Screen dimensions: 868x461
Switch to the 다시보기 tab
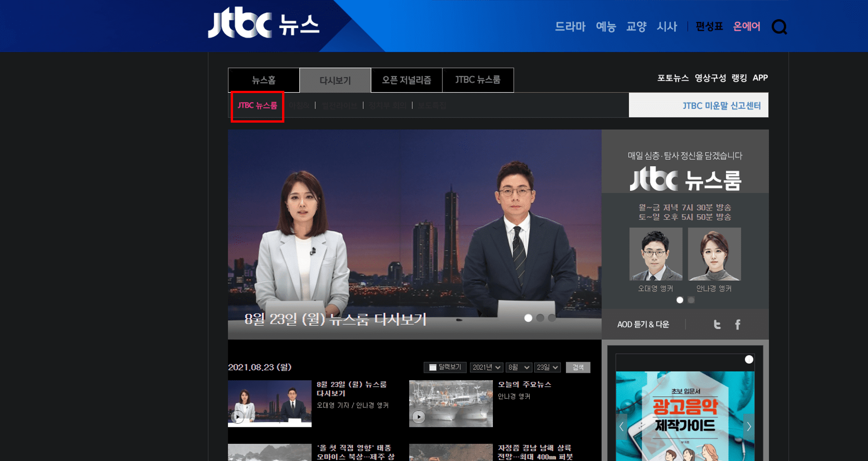coord(335,80)
